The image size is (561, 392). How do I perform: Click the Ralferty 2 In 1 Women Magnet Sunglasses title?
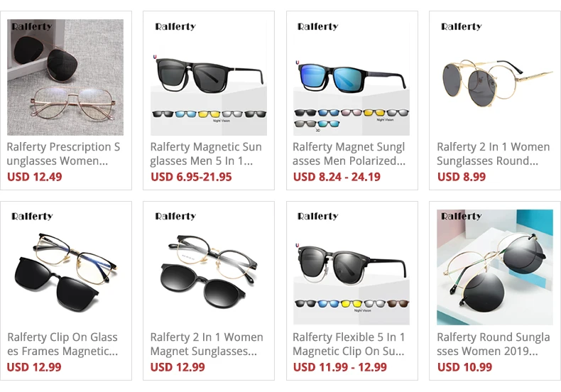click(x=207, y=344)
